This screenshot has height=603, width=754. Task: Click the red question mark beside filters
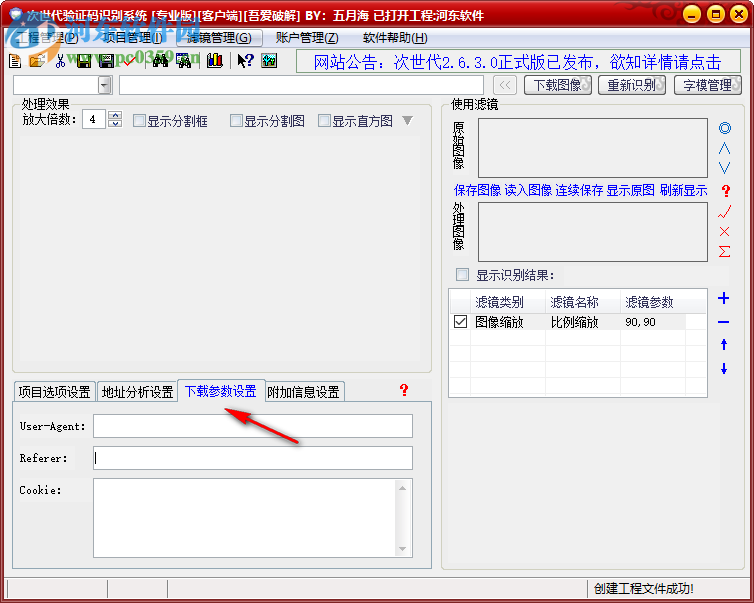pyautogui.click(x=726, y=191)
